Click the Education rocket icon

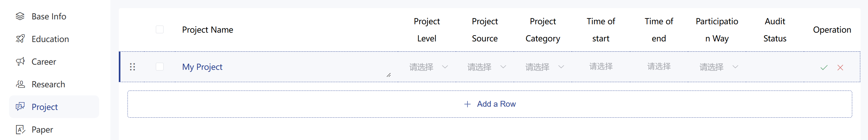(x=20, y=39)
